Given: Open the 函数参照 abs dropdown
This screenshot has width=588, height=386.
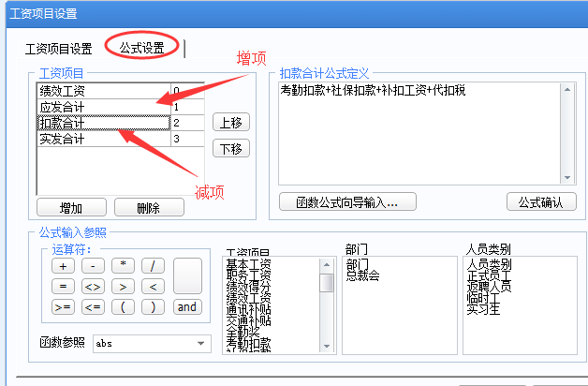Looking at the screenshot, I should click(x=200, y=344).
